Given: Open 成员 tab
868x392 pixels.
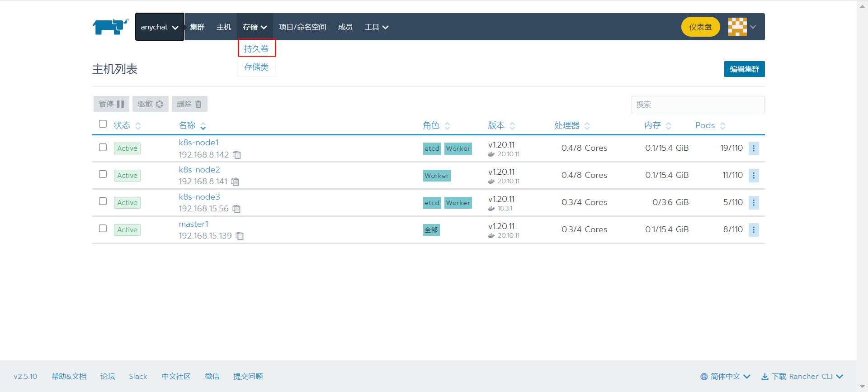Looking at the screenshot, I should pyautogui.click(x=345, y=27).
